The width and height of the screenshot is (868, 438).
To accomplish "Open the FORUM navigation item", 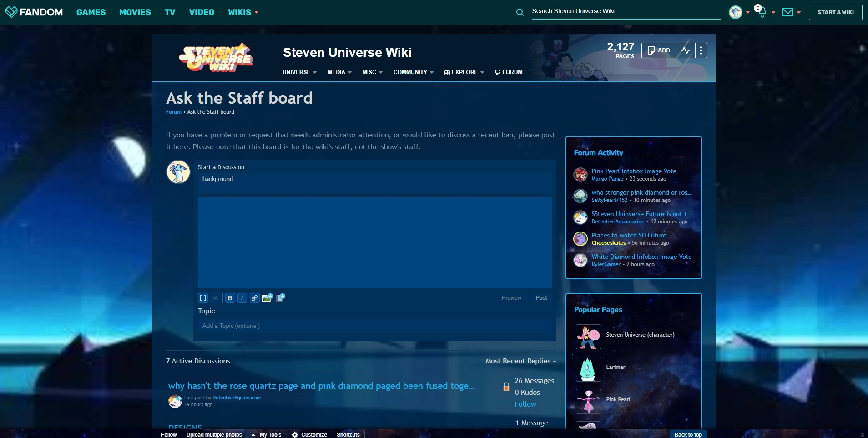I will coord(509,72).
